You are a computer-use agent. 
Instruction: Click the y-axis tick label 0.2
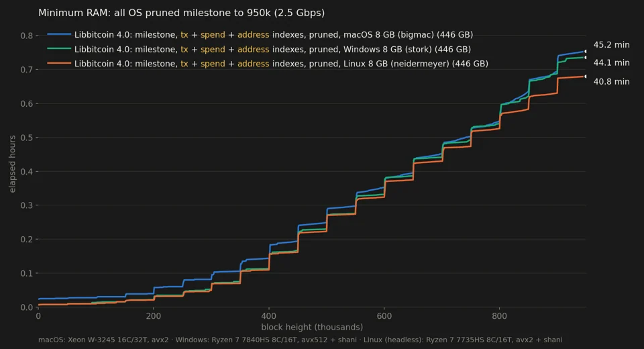pyautogui.click(x=27, y=239)
